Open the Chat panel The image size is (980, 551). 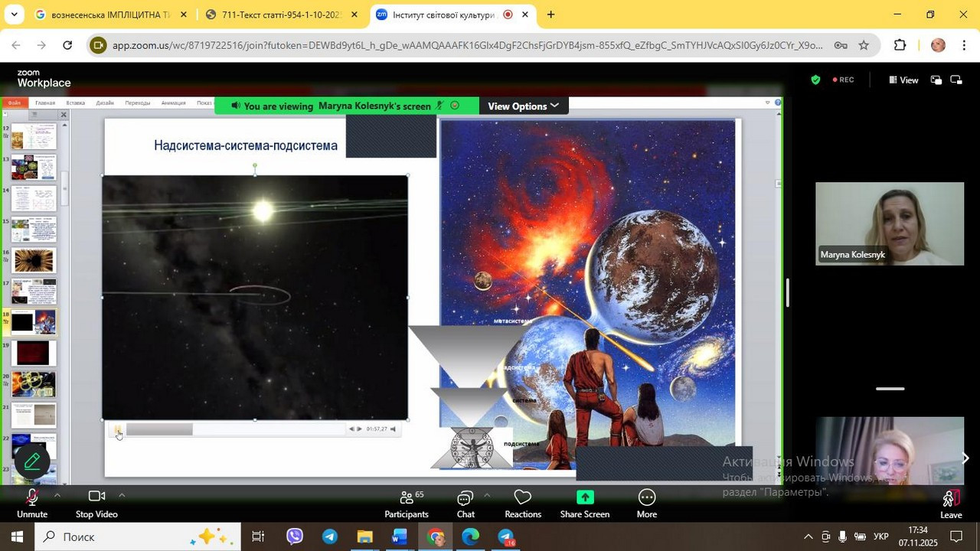465,503
